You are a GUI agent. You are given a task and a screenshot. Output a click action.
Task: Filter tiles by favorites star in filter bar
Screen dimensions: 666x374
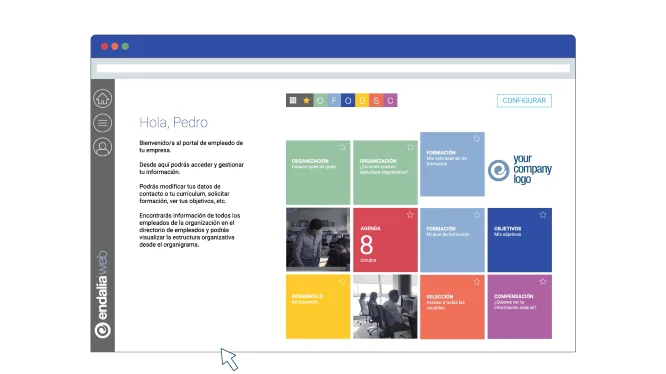(x=307, y=100)
